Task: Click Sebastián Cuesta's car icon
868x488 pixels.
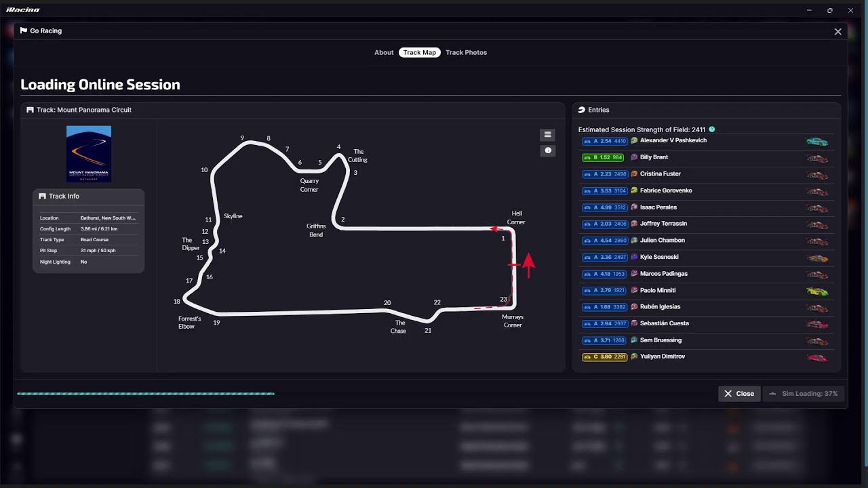Action: click(x=817, y=325)
